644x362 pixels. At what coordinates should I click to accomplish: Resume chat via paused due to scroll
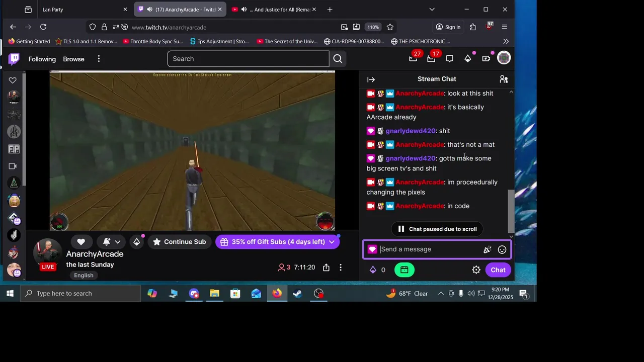(437, 229)
